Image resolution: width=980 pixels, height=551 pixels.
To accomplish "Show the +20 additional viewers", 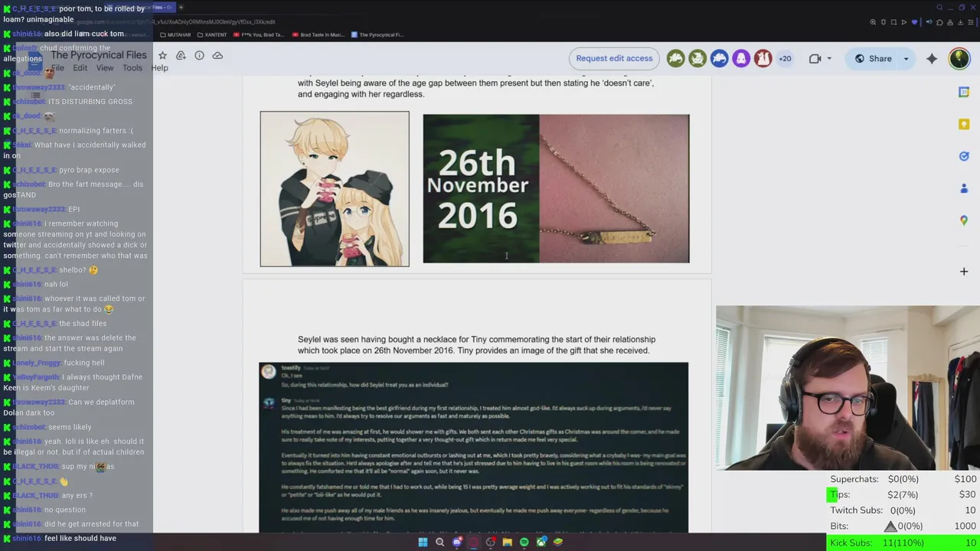I will (x=785, y=58).
